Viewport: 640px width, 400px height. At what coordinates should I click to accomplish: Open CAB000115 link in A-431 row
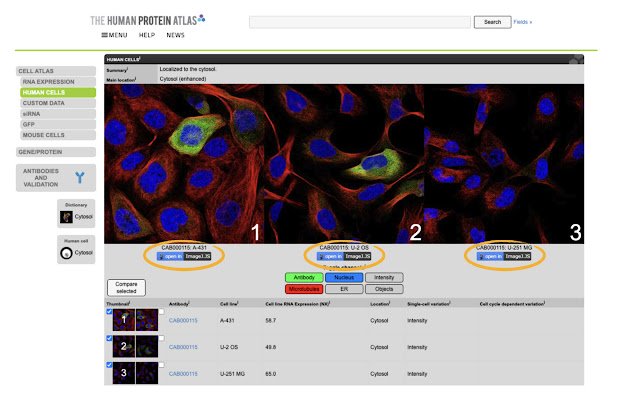point(183,320)
